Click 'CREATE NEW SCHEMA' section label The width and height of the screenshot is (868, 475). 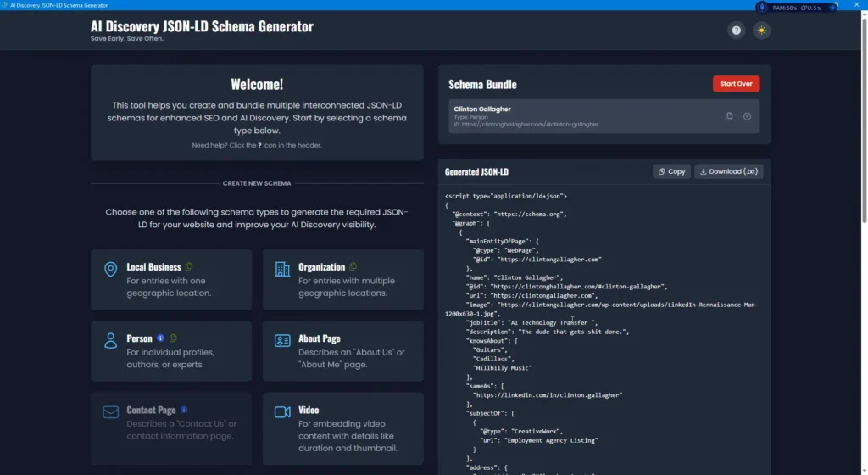tap(257, 183)
